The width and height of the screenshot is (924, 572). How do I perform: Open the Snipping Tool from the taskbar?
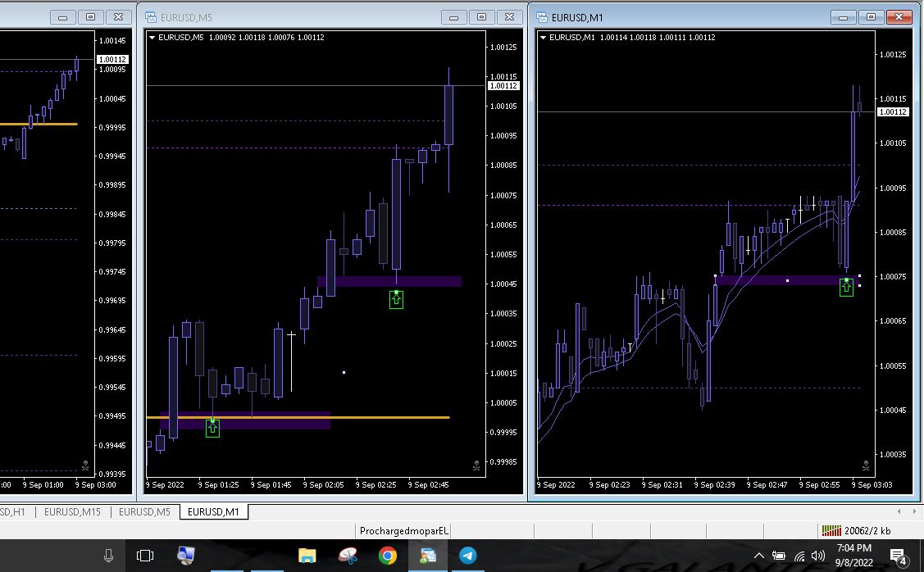[x=348, y=556]
